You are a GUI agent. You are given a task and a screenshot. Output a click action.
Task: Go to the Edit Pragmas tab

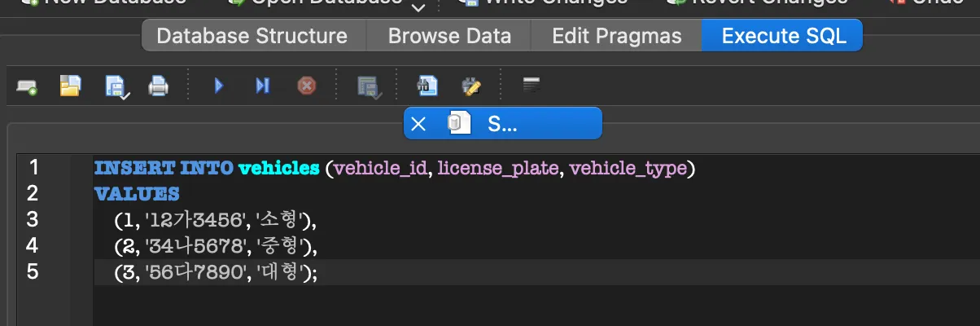click(615, 36)
